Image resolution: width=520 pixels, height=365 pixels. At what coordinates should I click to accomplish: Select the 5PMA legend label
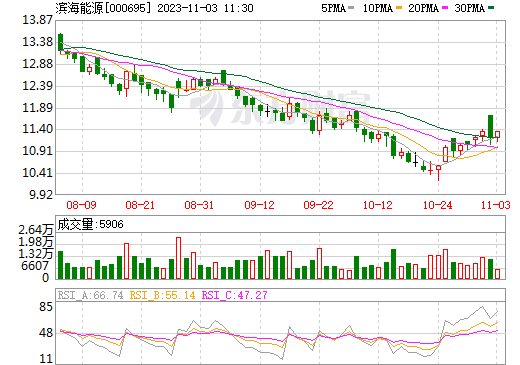point(333,8)
